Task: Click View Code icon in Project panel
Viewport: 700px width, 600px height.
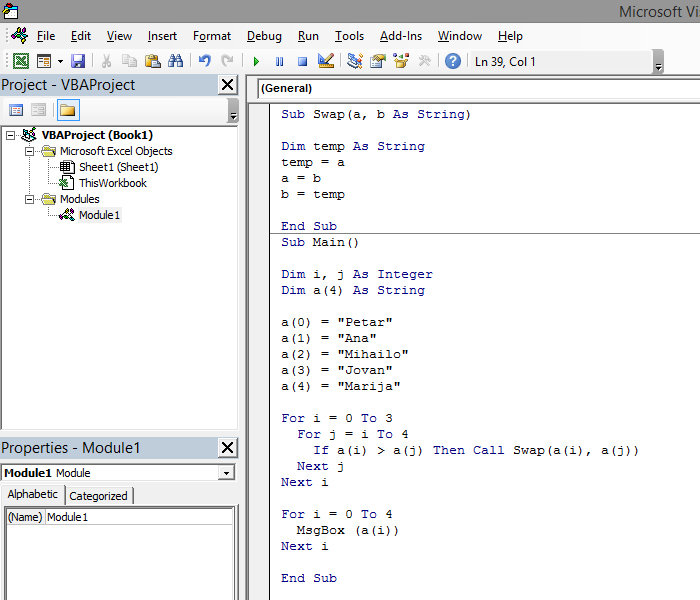Action: pyautogui.click(x=16, y=110)
